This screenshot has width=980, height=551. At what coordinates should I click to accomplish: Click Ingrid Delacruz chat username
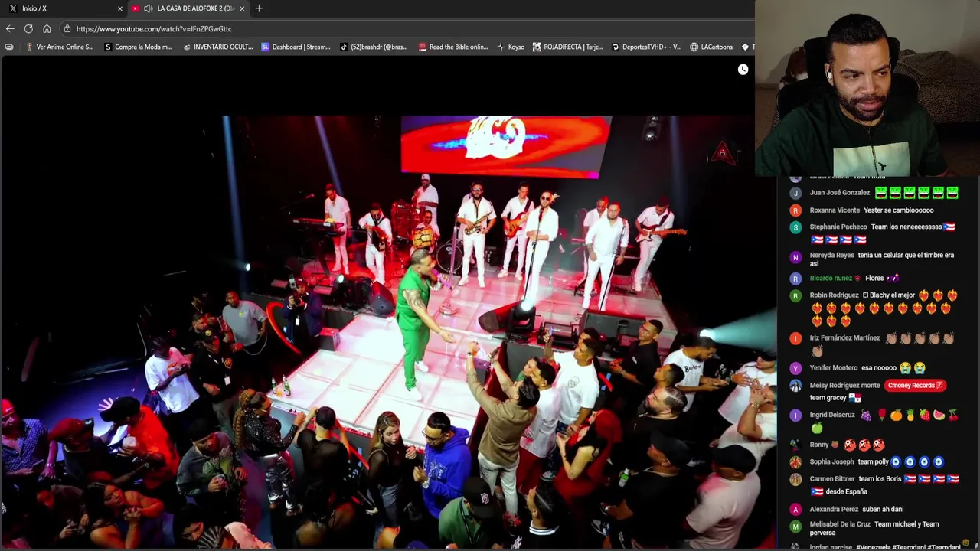click(831, 416)
